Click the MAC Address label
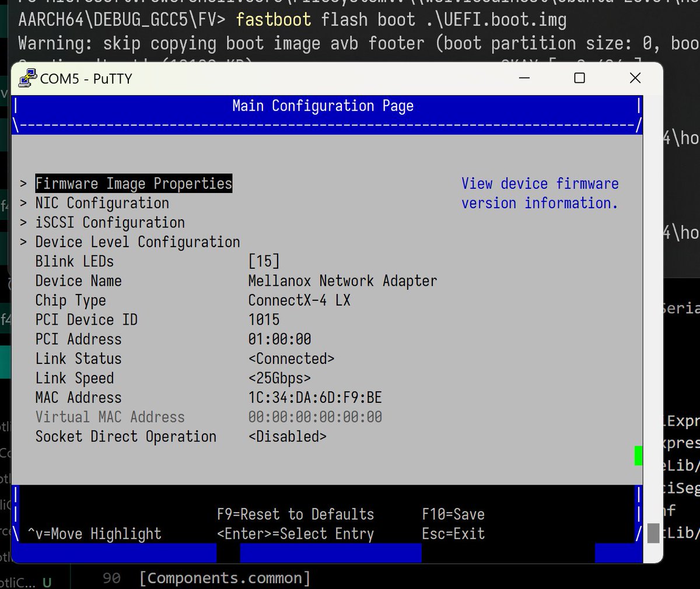The height and width of the screenshot is (589, 700). [79, 398]
